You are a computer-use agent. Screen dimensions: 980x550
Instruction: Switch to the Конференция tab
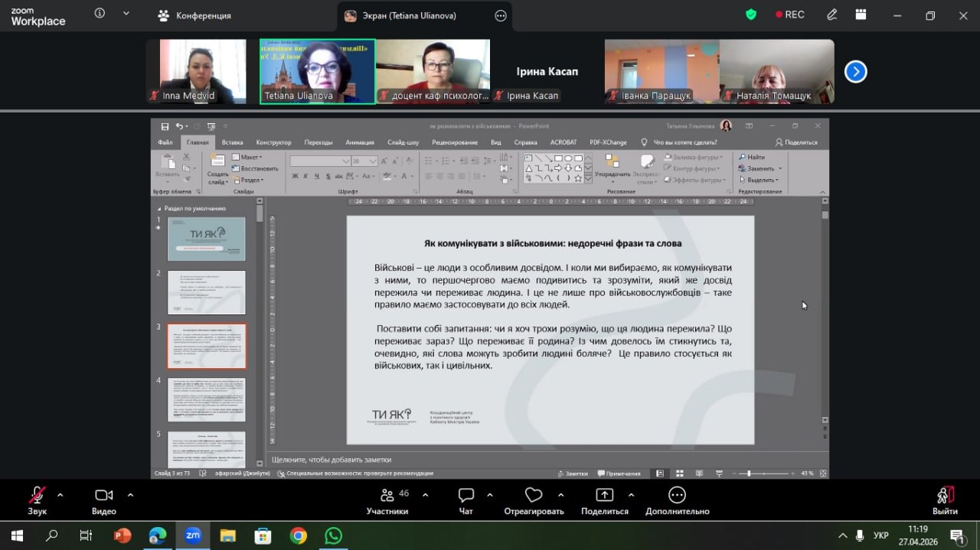tap(194, 15)
